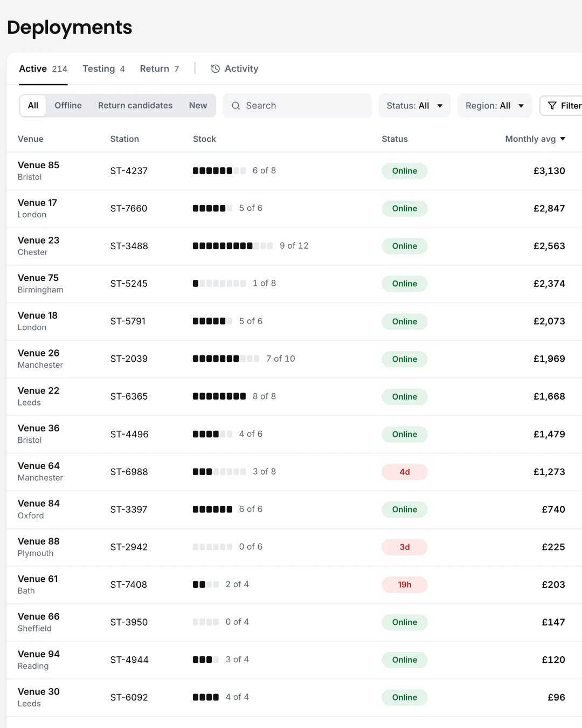The image size is (582, 728).
Task: Click station ID ST-4237
Action: (x=129, y=171)
